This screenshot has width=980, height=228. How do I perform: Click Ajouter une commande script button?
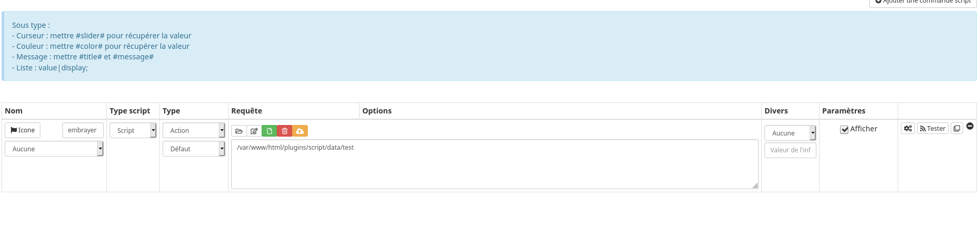tap(923, 2)
